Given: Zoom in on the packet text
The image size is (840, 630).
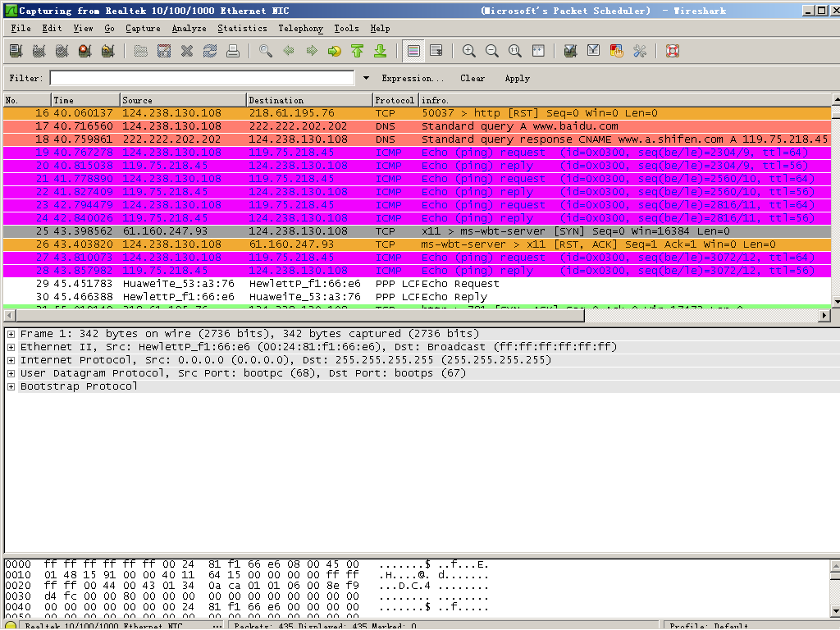Looking at the screenshot, I should coord(469,51).
